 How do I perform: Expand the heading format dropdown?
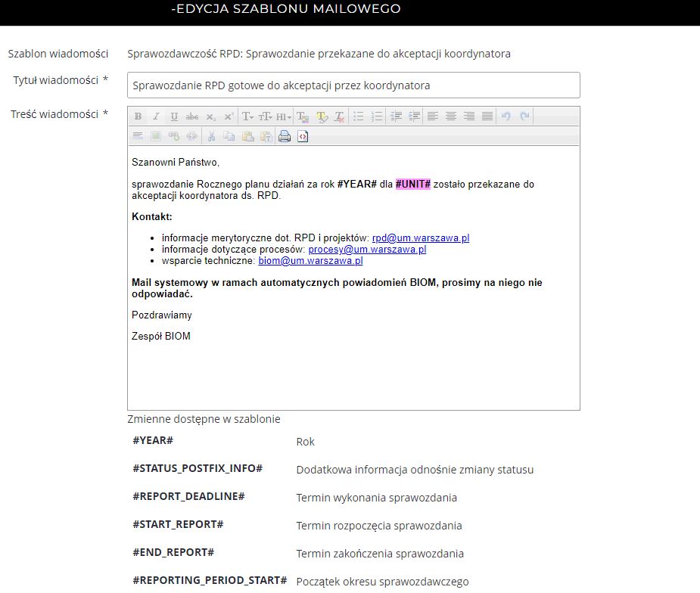(x=283, y=116)
